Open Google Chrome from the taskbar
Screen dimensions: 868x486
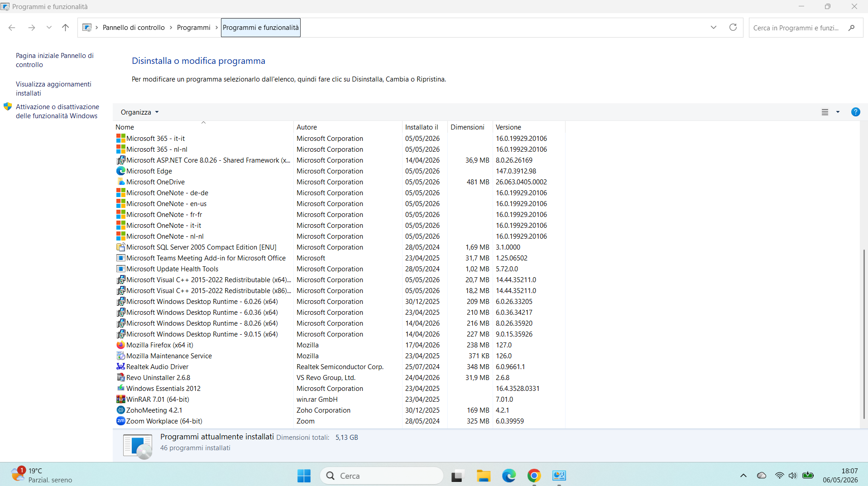click(534, 476)
